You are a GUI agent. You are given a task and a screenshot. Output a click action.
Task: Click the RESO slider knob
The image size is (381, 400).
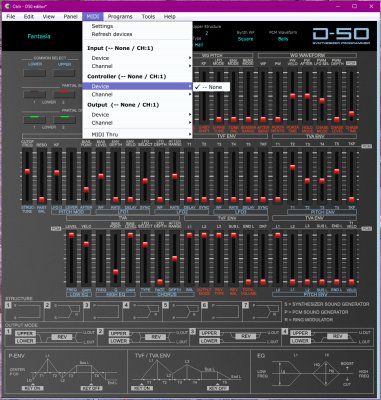click(x=42, y=200)
